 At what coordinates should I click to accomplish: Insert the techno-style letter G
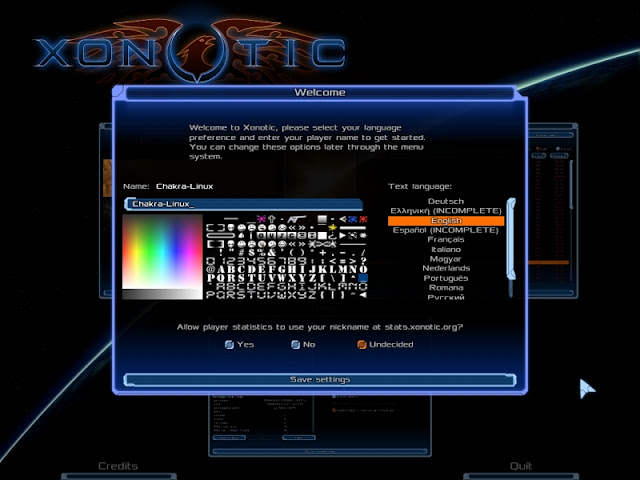pyautogui.click(x=282, y=287)
